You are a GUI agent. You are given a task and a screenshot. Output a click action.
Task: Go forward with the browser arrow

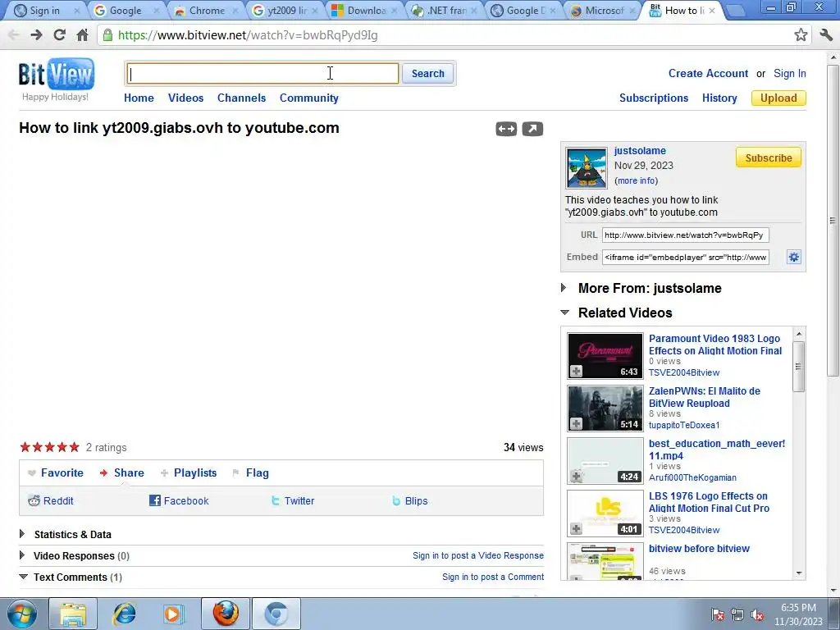click(36, 35)
